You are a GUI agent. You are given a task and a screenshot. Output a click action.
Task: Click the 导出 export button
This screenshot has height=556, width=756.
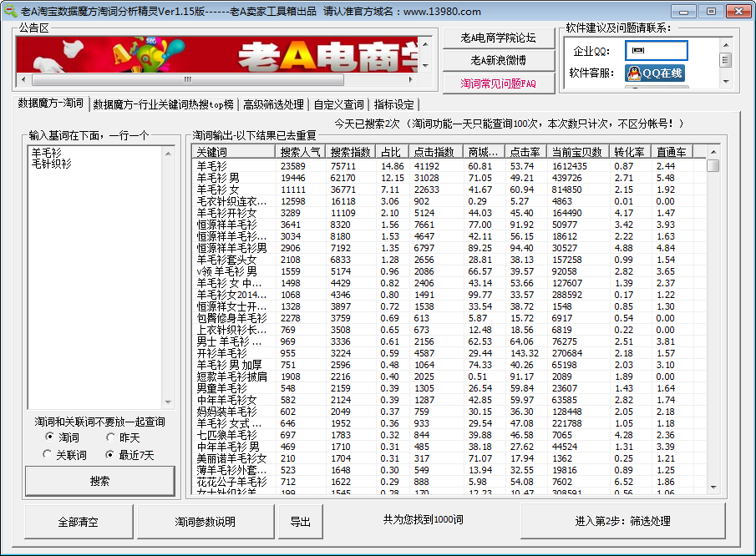coord(301,522)
